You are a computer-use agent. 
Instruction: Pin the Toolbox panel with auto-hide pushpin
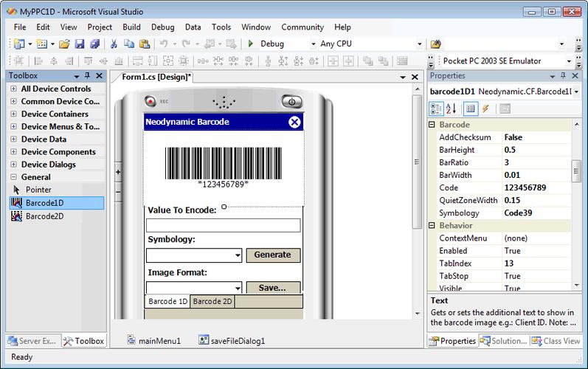click(x=88, y=76)
